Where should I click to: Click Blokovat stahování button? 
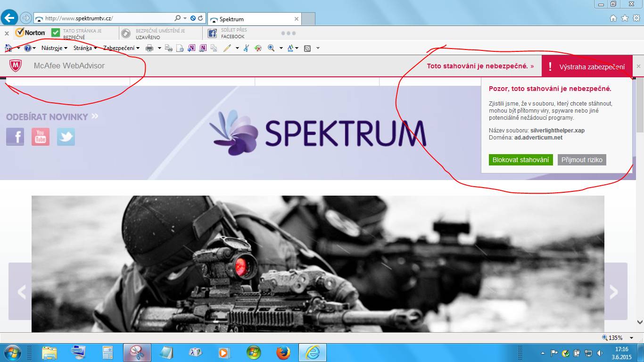point(520,160)
